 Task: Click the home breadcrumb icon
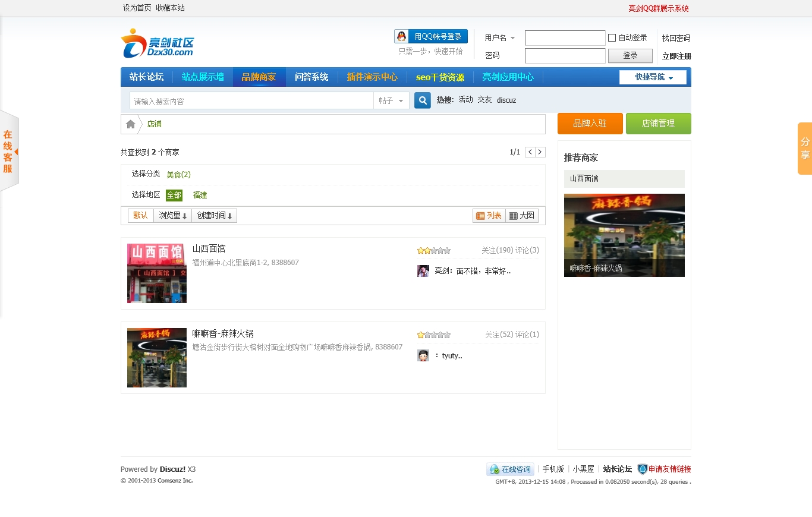pyautogui.click(x=130, y=124)
